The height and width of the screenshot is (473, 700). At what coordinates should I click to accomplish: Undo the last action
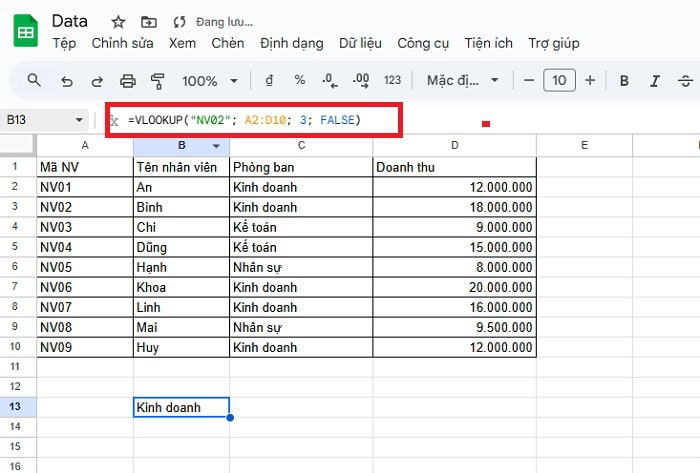pos(66,80)
